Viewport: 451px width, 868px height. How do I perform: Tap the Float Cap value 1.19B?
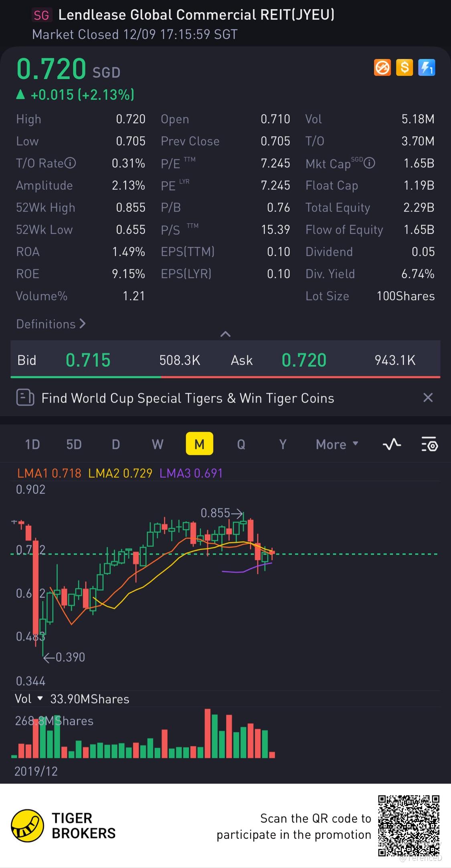419,185
